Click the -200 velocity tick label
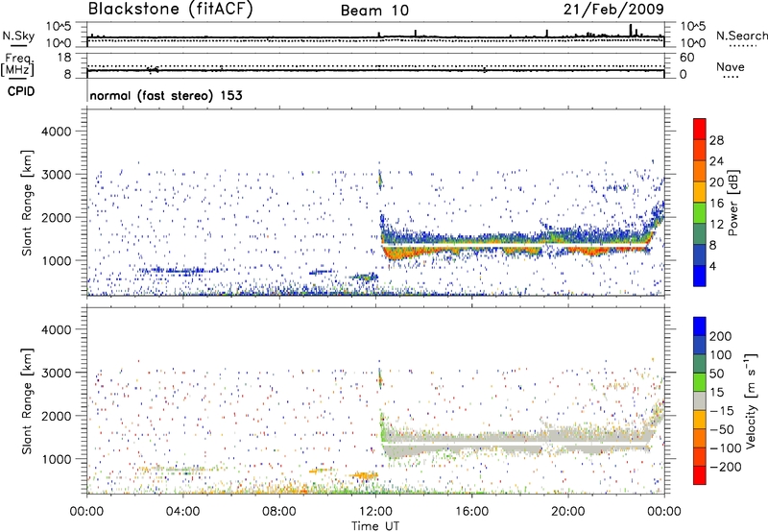This screenshot has height=532, width=768. [725, 467]
